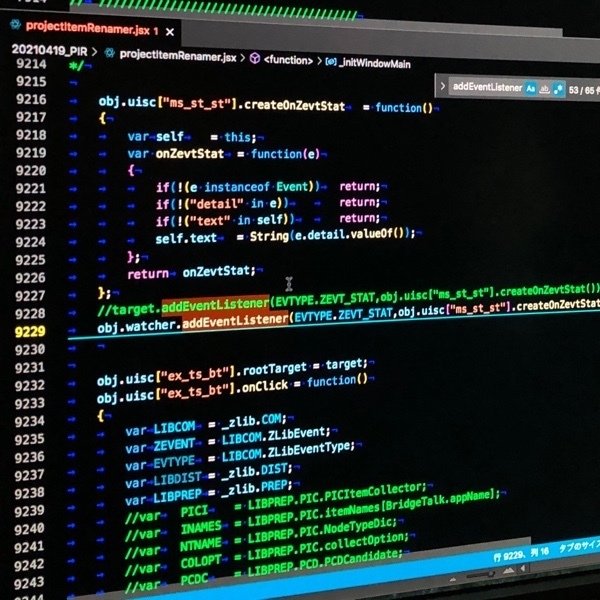The image size is (600, 600).
Task: Click 'ZEVENT' variable on line 9236
Action: pos(174,445)
